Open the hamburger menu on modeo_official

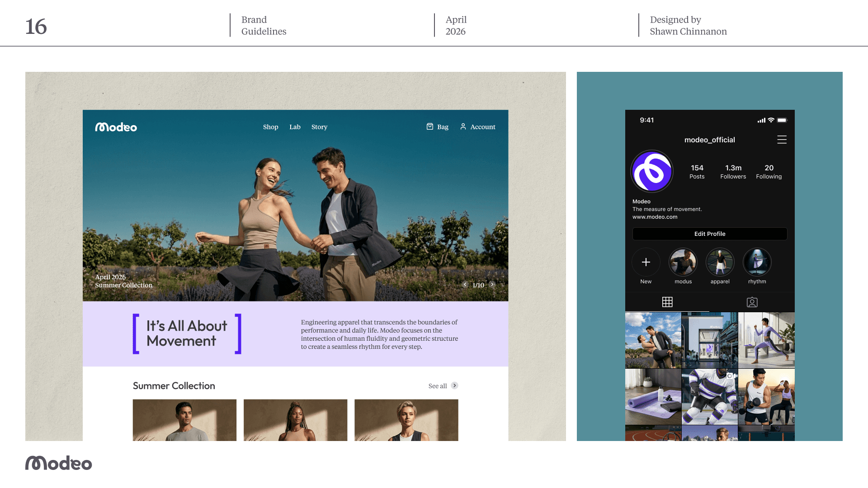click(x=782, y=140)
